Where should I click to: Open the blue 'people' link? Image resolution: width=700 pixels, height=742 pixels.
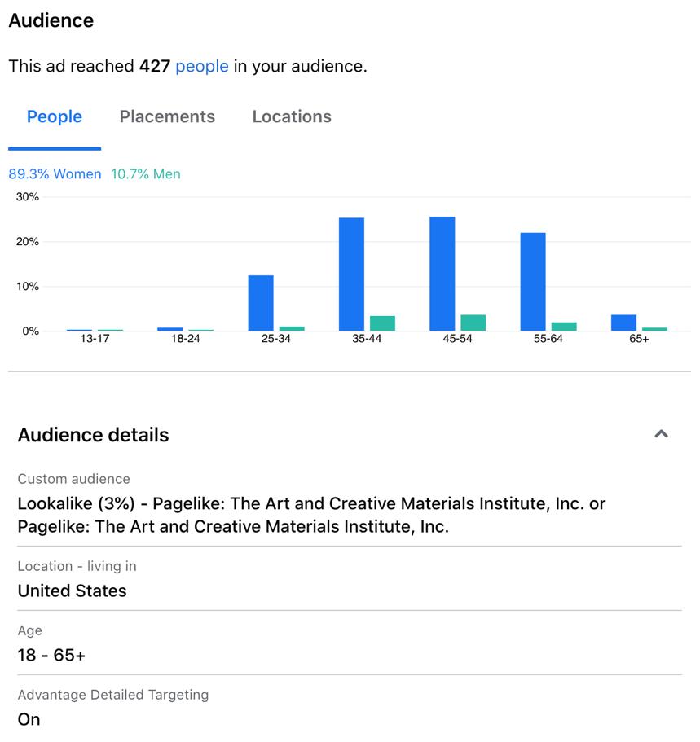point(202,66)
